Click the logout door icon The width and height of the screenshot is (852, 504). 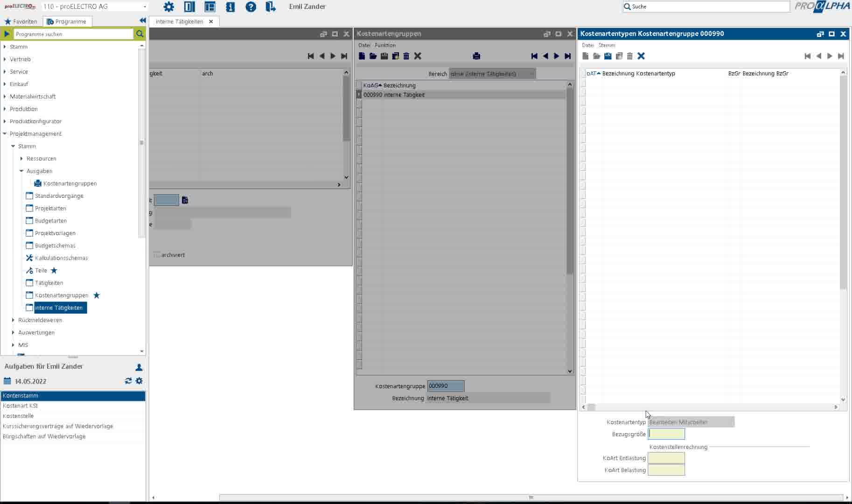[271, 7]
